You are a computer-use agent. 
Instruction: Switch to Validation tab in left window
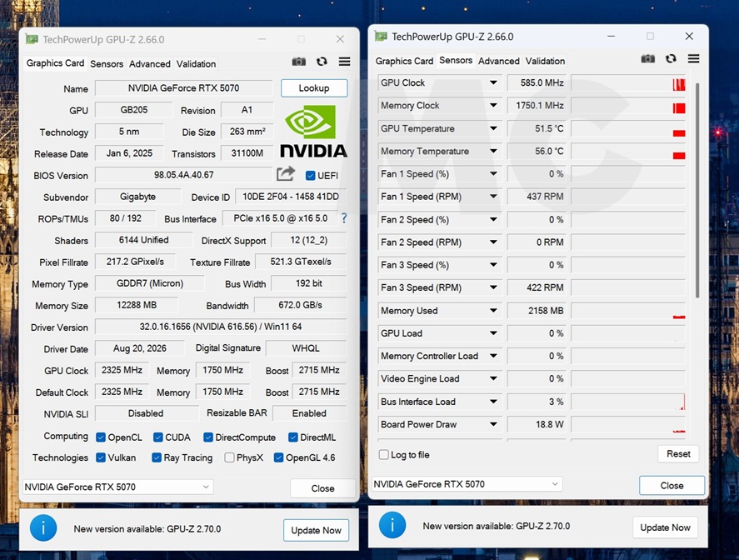[196, 63]
